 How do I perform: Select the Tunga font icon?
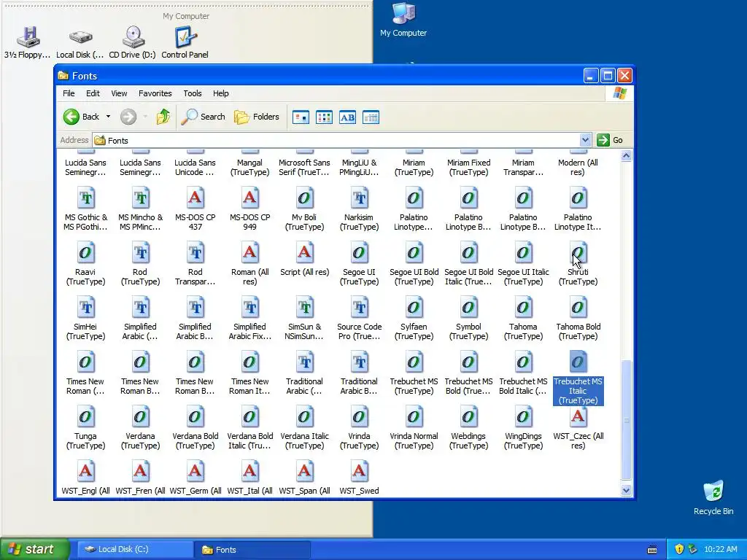tap(86, 417)
